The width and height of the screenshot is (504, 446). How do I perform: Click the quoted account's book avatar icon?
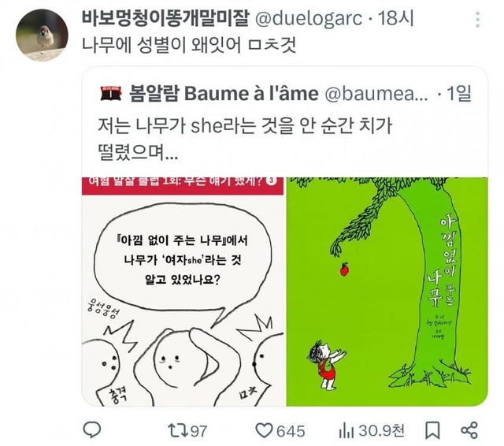[111, 93]
